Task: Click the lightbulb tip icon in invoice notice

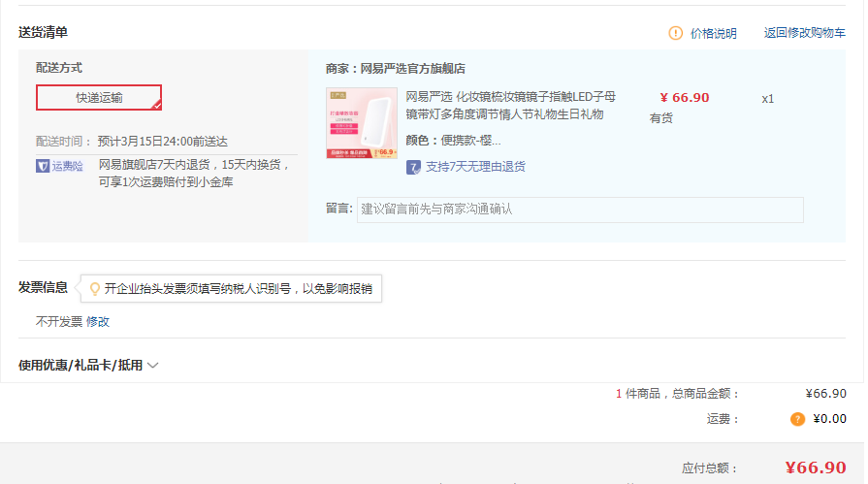Action: tap(95, 288)
